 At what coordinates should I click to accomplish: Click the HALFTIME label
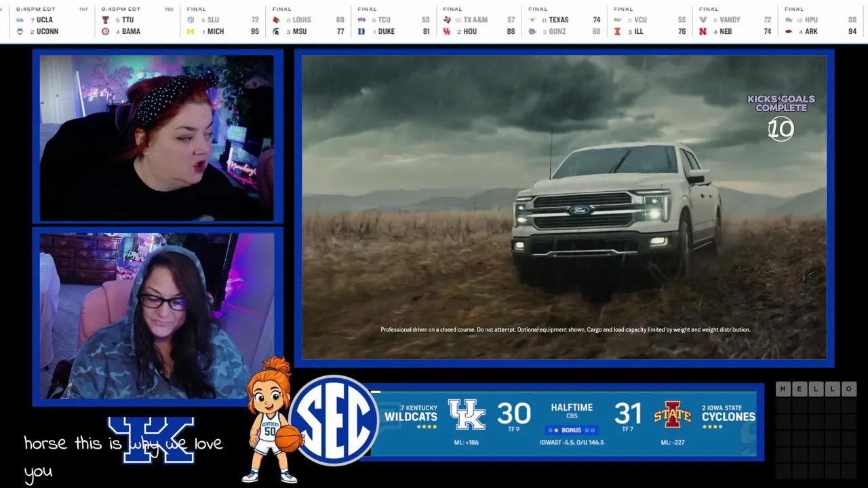572,407
